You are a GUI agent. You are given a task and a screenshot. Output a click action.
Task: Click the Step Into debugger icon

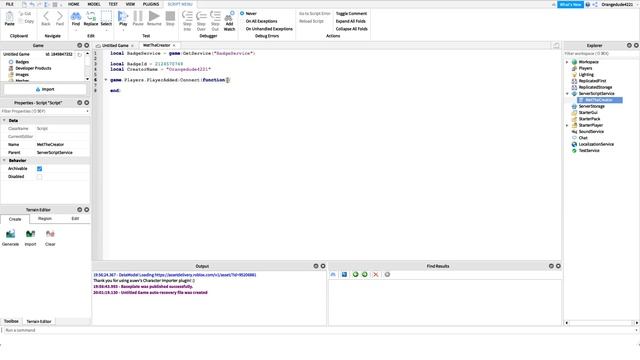coord(187,16)
